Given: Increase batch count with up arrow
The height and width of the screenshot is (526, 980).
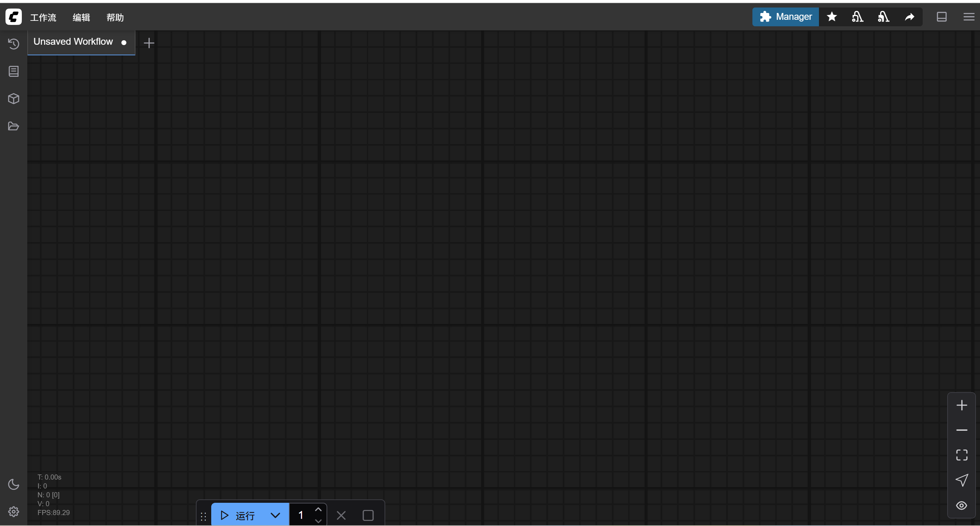Looking at the screenshot, I should point(318,510).
